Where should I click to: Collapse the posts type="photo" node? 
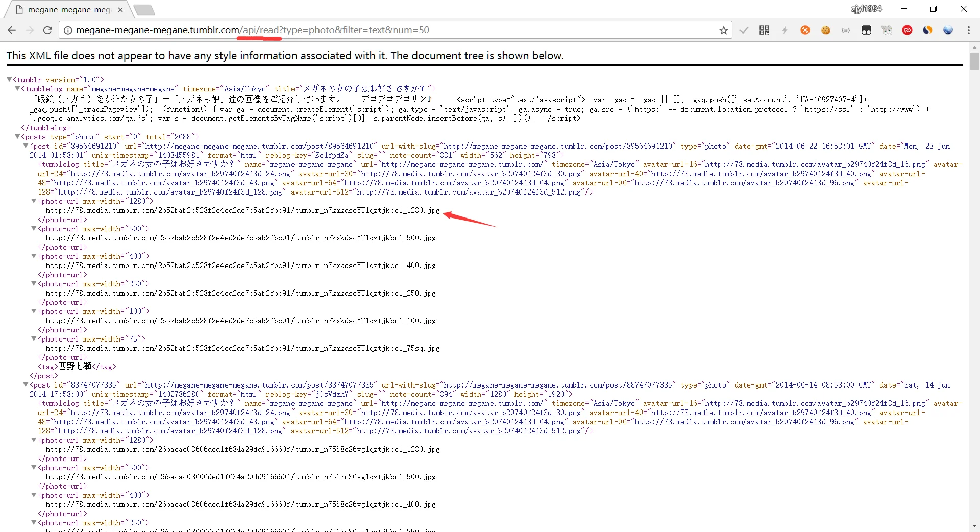pyautogui.click(x=17, y=137)
